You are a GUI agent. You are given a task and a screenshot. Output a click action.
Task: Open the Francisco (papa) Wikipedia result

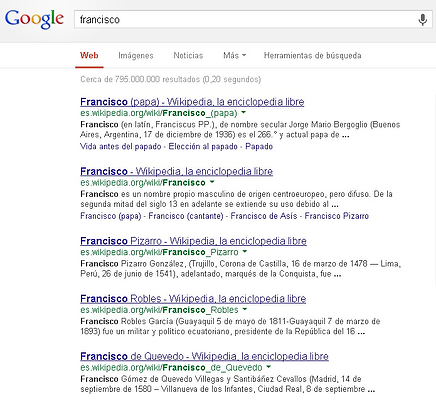[x=192, y=102]
